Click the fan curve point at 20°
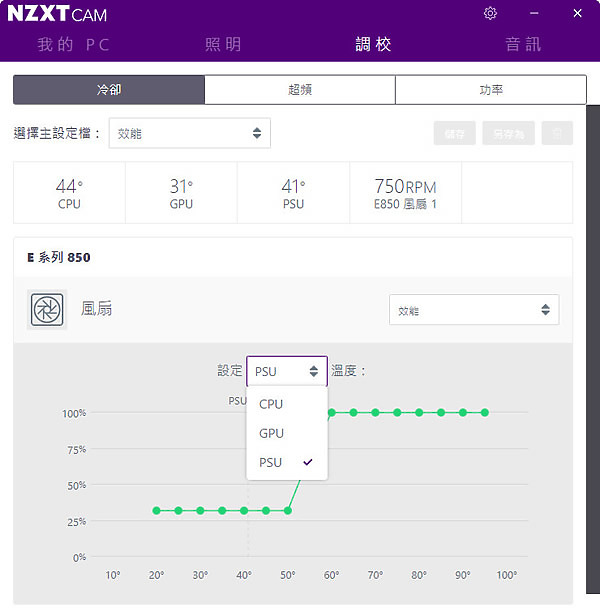 tap(157, 511)
